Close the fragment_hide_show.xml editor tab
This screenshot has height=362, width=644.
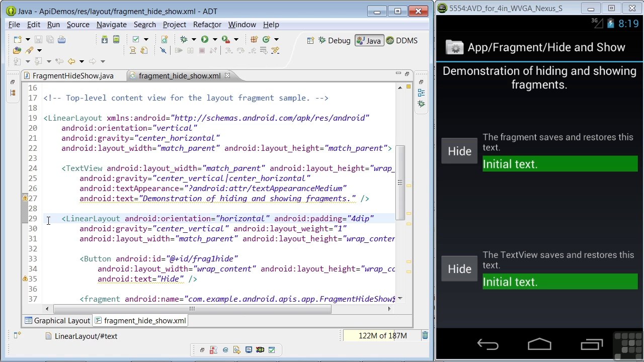227,76
